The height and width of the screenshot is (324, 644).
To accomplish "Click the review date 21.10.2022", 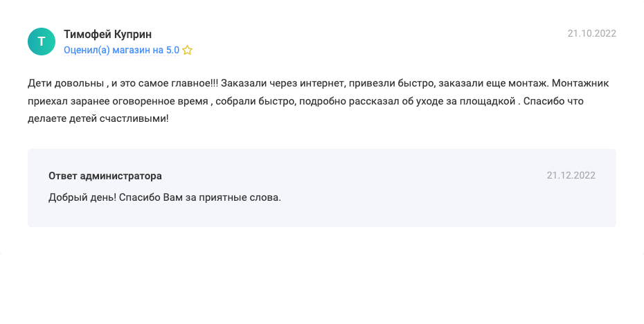I will 592,34.
